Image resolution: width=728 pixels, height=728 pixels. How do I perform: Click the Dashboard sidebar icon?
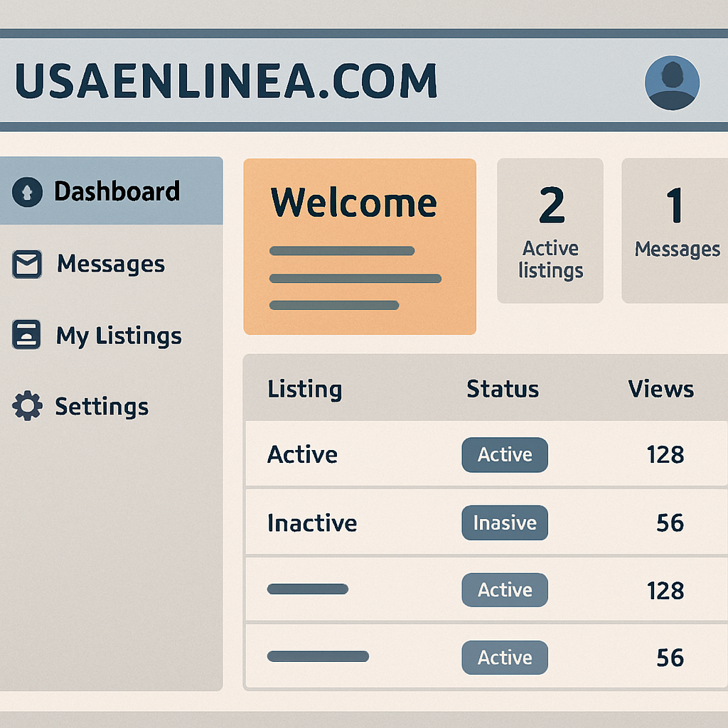[x=27, y=192]
